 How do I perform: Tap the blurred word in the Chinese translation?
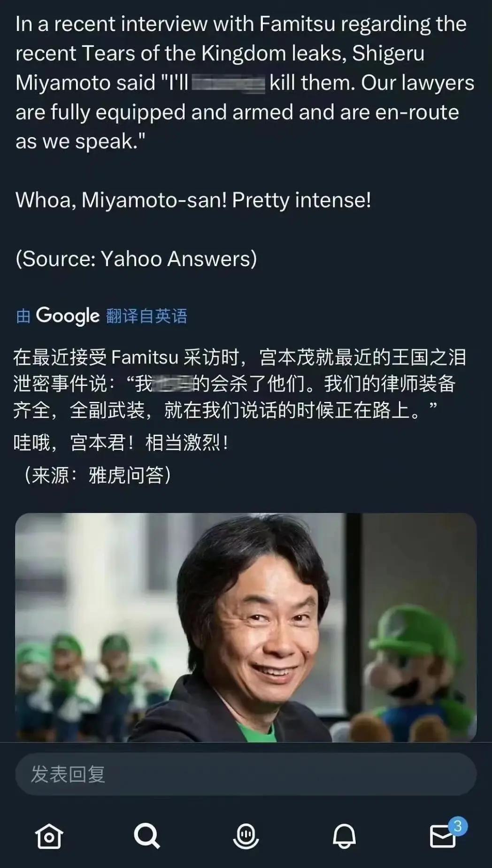pyautogui.click(x=173, y=384)
